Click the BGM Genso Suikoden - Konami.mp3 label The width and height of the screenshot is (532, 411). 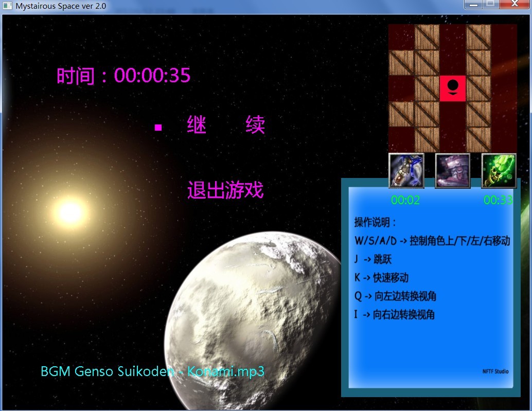click(x=152, y=371)
